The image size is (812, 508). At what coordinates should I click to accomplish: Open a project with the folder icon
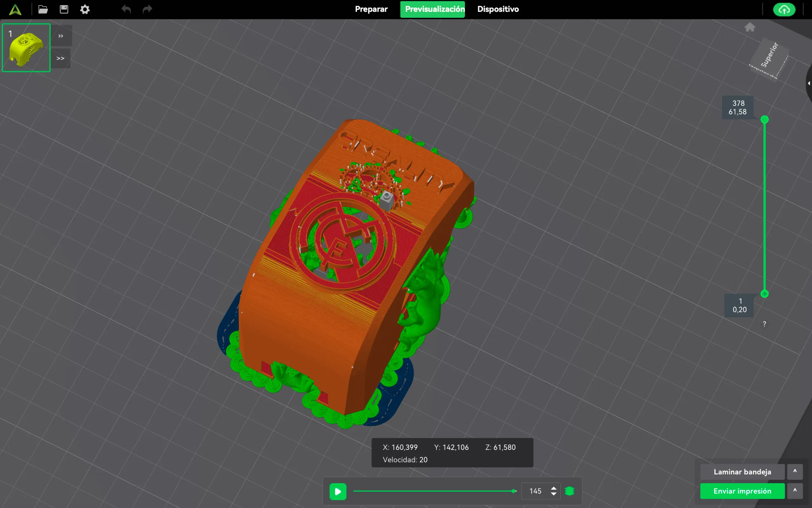[43, 10]
